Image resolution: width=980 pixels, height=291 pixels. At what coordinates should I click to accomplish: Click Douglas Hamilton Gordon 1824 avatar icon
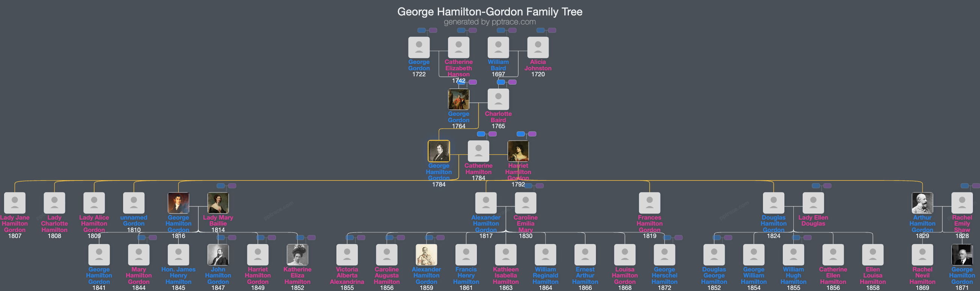pos(773,203)
